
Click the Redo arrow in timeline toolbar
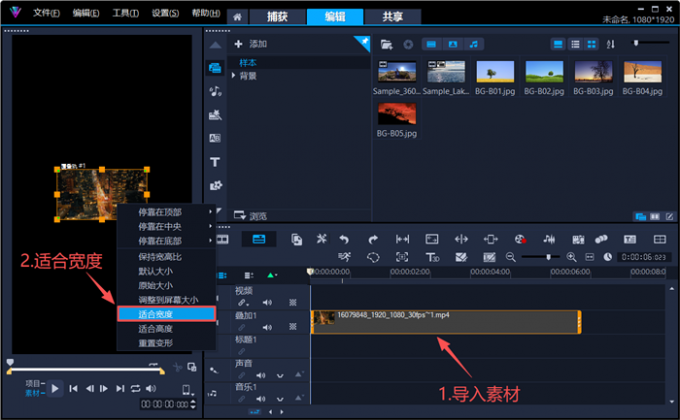[x=373, y=239]
